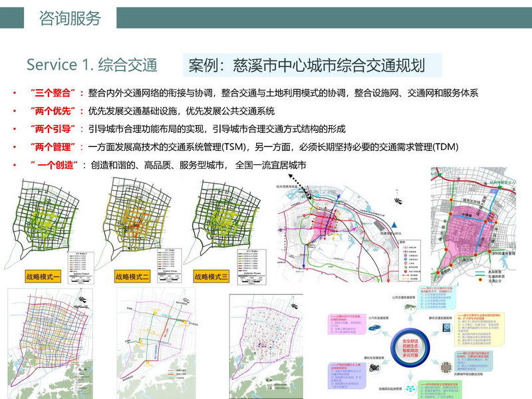Click the 战略模式一 label
The width and height of the screenshot is (532, 399).
(43, 277)
